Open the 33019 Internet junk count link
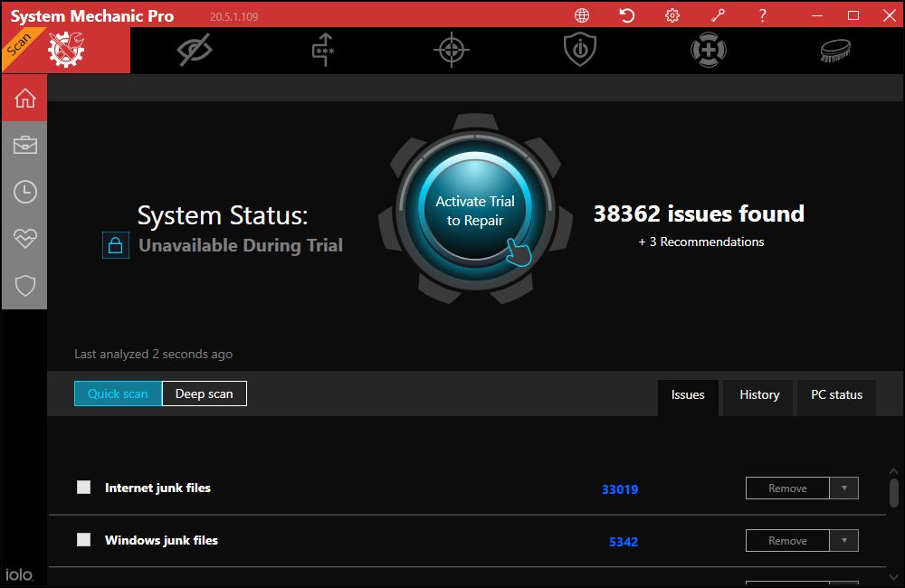The image size is (905, 588). pos(620,489)
